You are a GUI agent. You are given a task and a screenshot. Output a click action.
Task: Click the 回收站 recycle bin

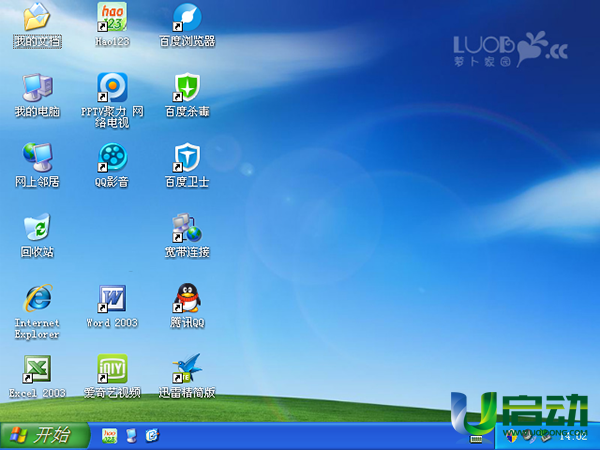pos(37,227)
